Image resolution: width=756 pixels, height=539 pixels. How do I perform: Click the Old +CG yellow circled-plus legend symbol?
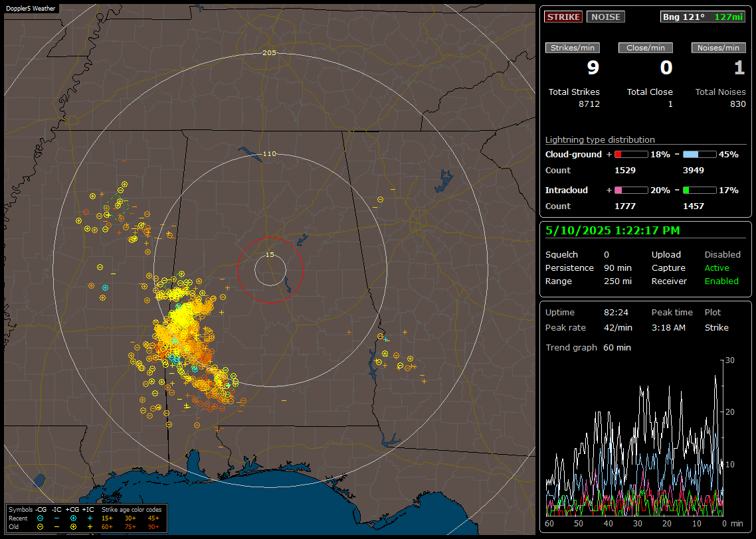coord(73,527)
